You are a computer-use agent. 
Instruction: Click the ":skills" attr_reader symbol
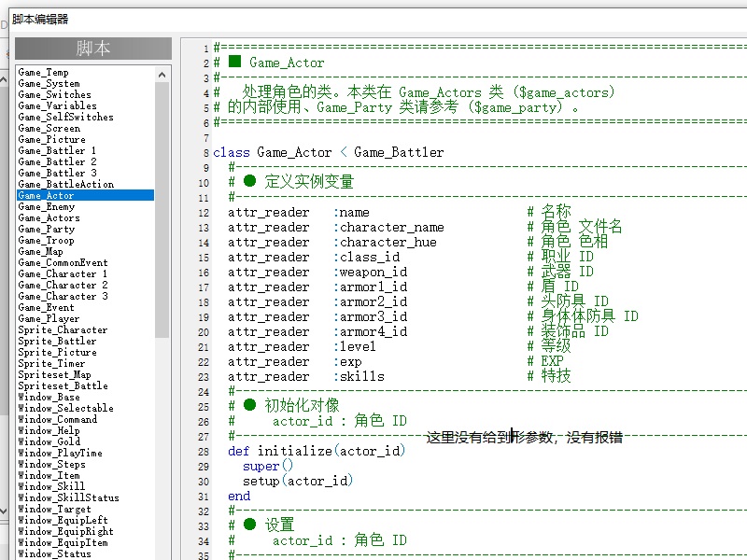click(359, 376)
